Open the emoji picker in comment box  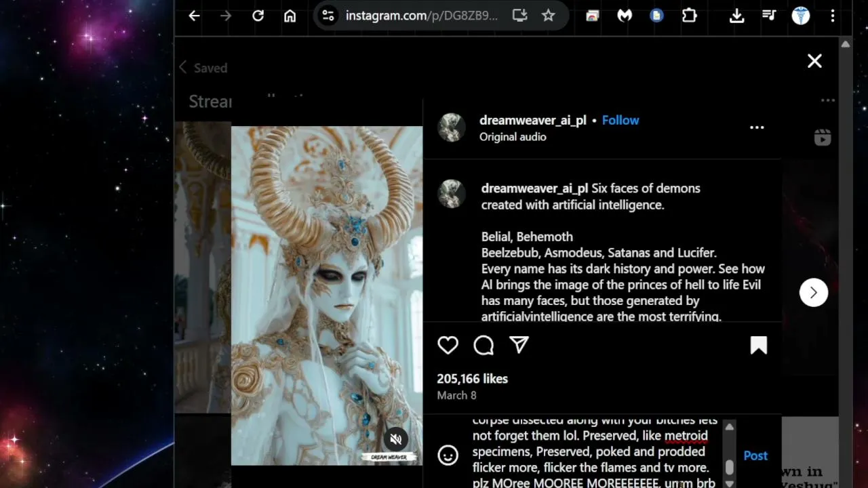click(x=448, y=455)
